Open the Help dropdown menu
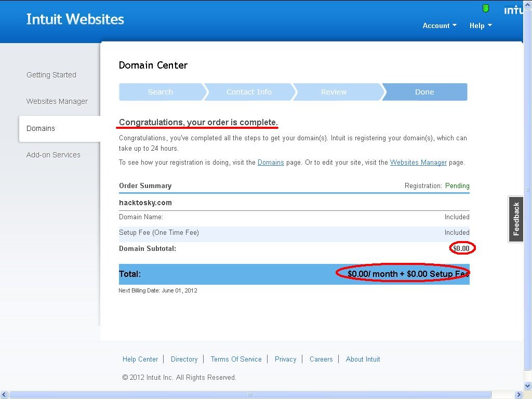532x399 pixels. point(481,25)
